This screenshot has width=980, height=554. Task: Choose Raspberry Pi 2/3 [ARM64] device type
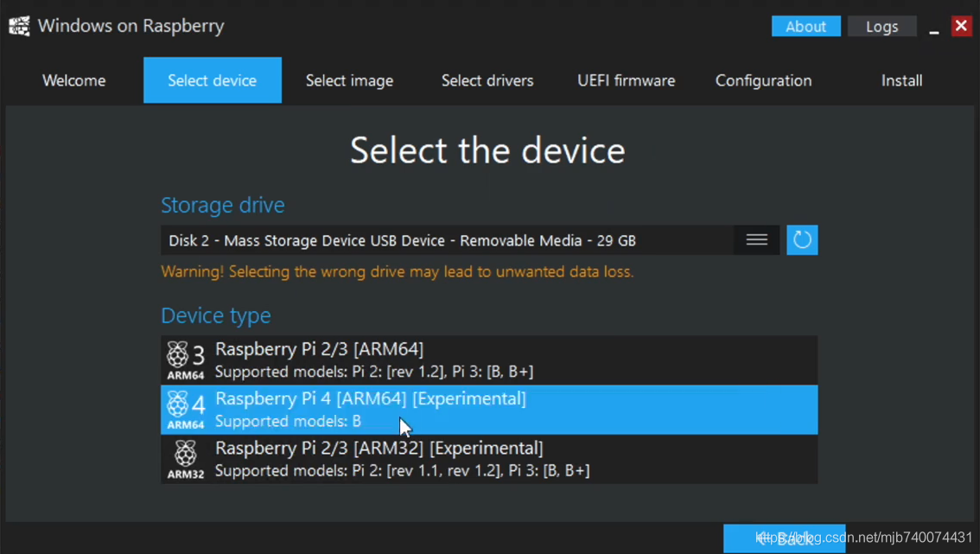[x=489, y=360]
